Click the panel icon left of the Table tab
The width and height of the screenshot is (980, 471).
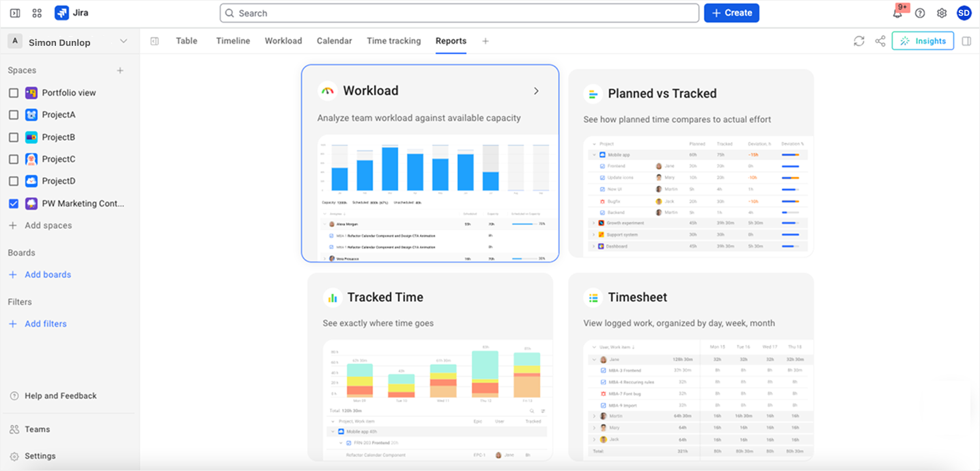pyautogui.click(x=154, y=41)
